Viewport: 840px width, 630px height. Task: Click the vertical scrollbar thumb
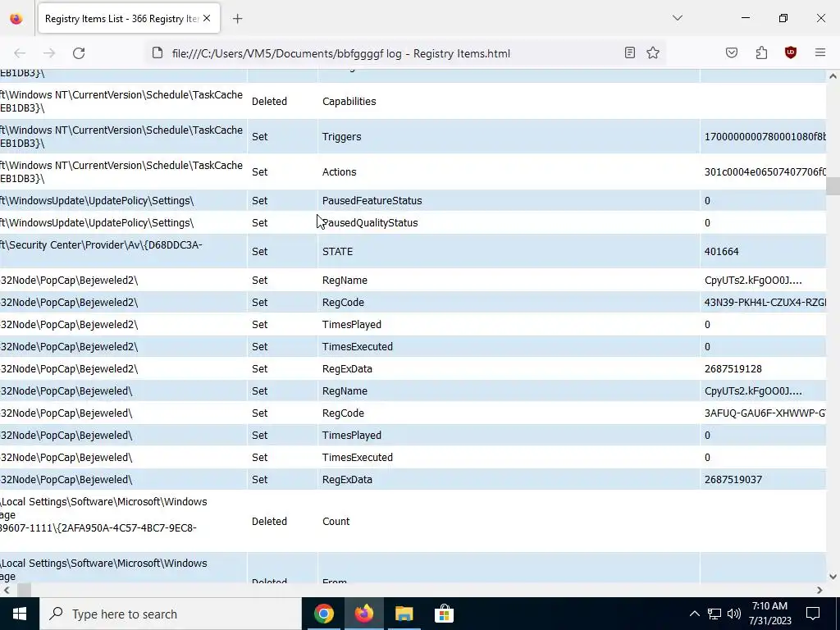pyautogui.click(x=833, y=186)
